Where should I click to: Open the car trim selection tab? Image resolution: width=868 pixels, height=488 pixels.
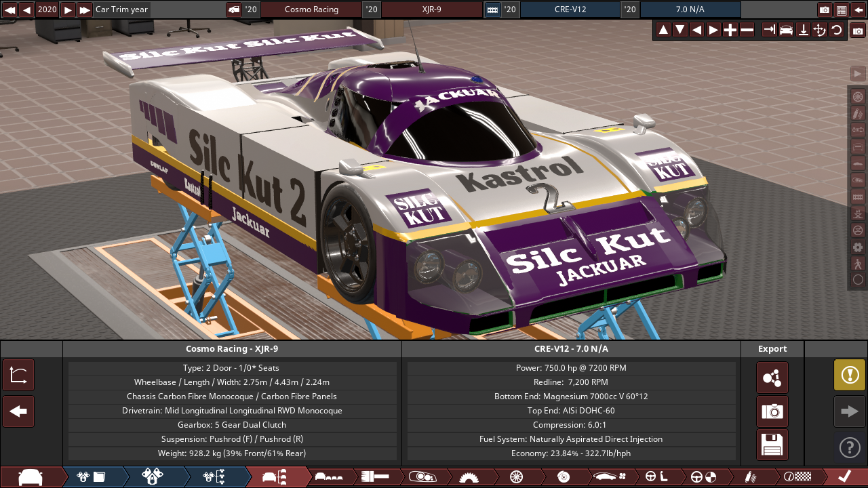(x=277, y=477)
